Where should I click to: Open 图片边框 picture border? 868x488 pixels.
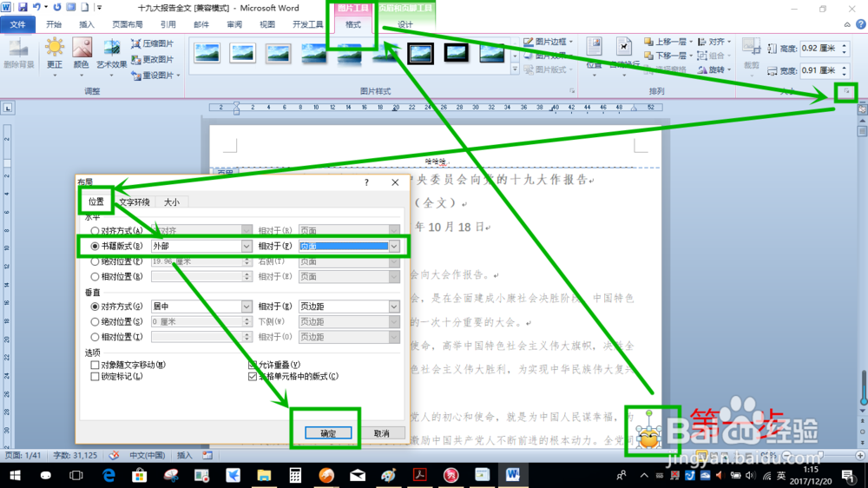(548, 42)
